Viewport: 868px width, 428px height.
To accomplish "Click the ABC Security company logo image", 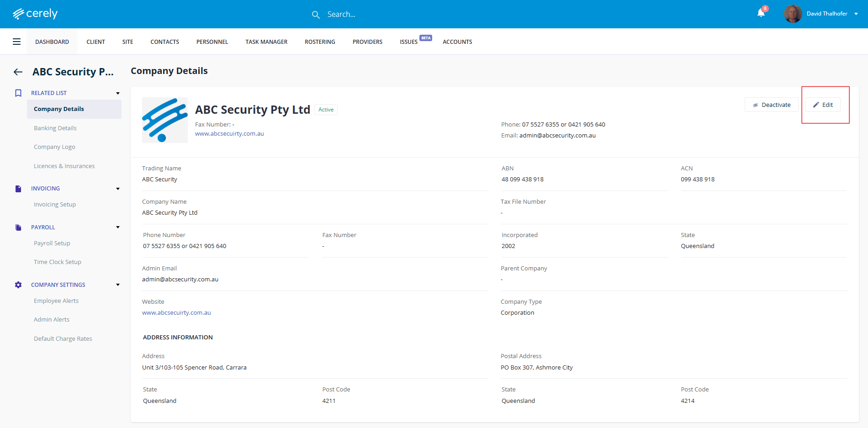I will [165, 120].
